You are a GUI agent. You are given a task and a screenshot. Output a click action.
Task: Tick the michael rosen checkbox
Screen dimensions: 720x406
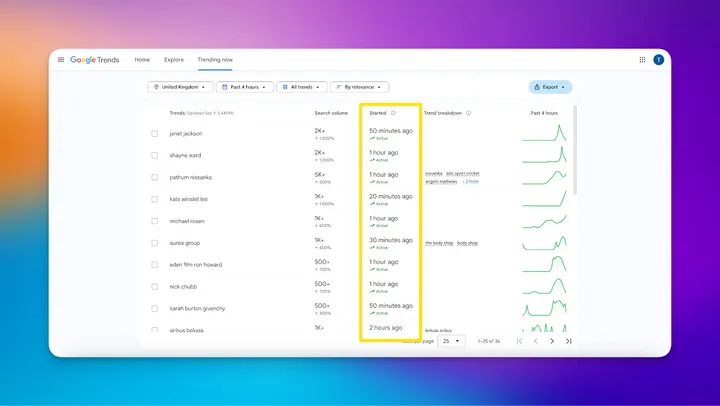pyautogui.click(x=155, y=221)
